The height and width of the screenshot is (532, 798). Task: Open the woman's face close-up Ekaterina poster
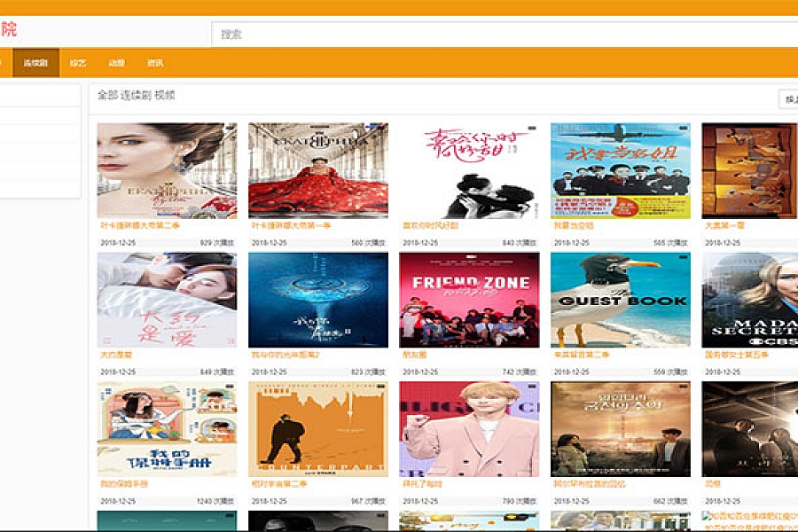[x=167, y=170]
